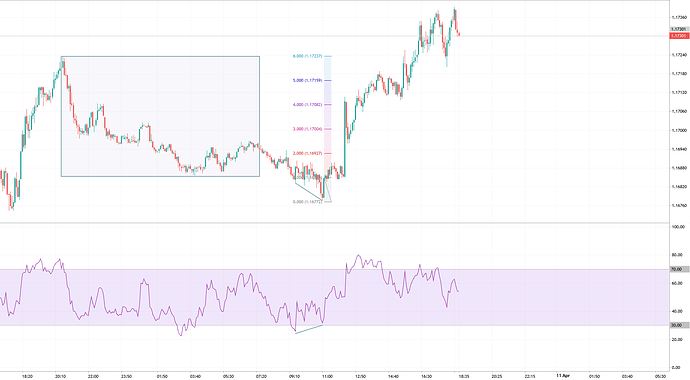The width and height of the screenshot is (690, 380).
Task: Click the RSI 40.00 scale label
Action: (x=677, y=311)
